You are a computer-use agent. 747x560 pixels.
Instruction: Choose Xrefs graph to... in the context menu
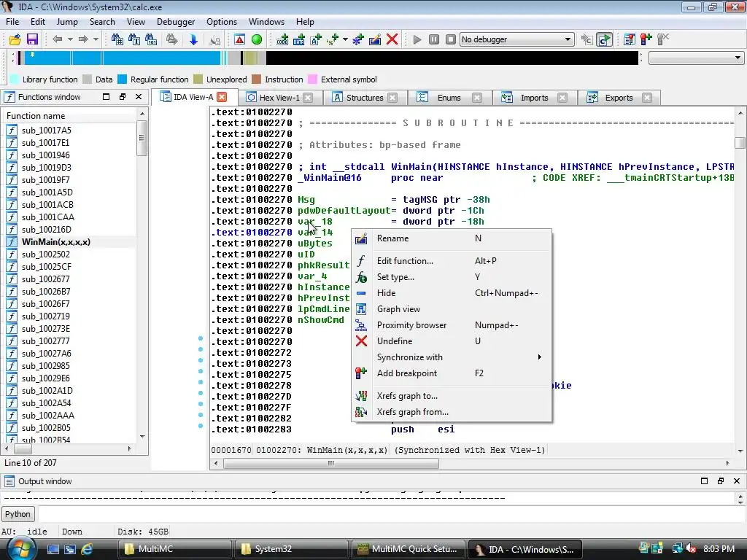[452, 396]
